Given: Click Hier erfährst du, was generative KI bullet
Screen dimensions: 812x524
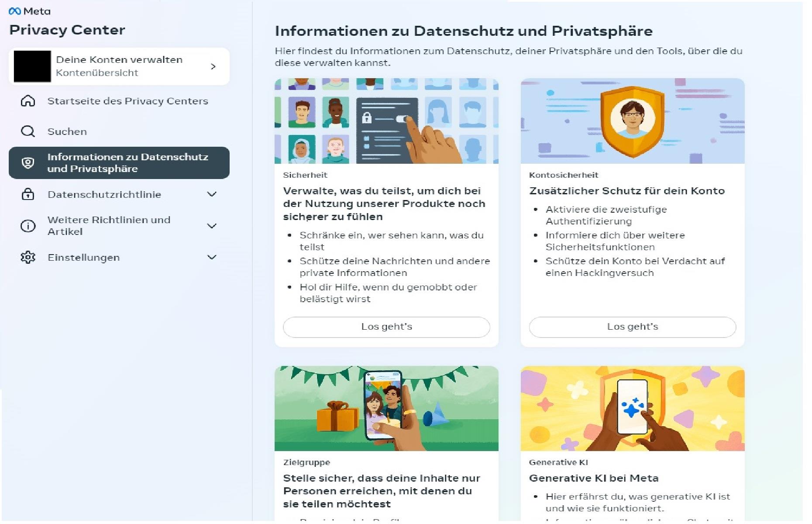Looking at the screenshot, I should [x=638, y=503].
